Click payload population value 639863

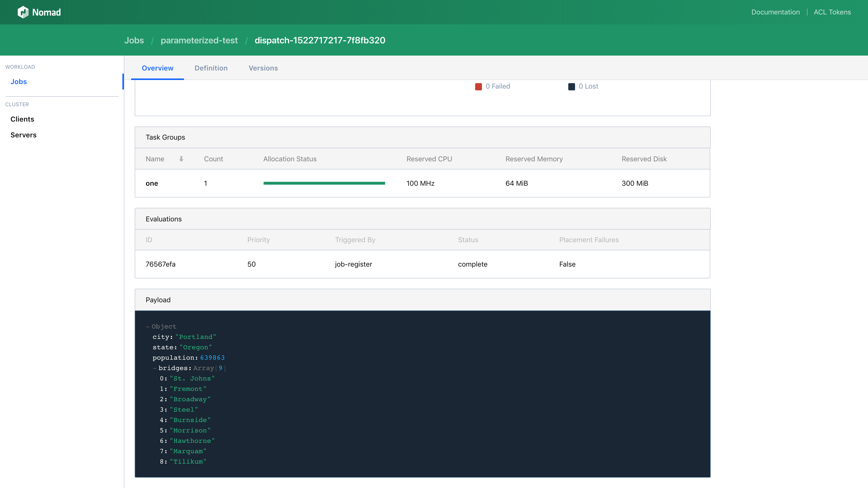(212, 358)
